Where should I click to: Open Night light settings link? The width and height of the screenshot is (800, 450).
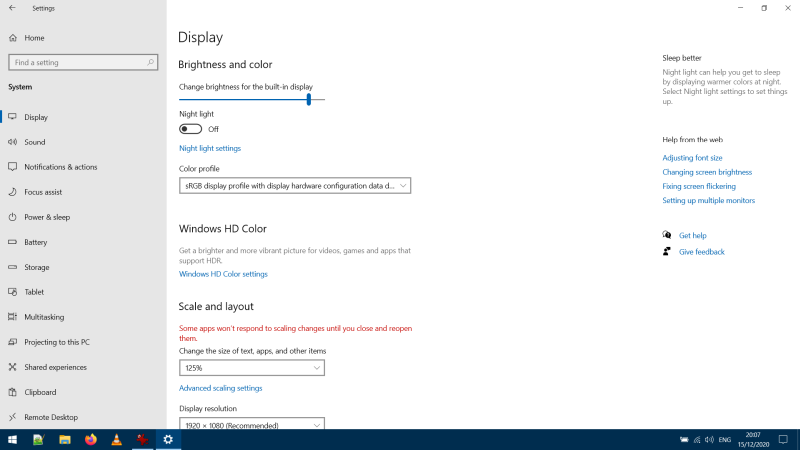click(210, 148)
